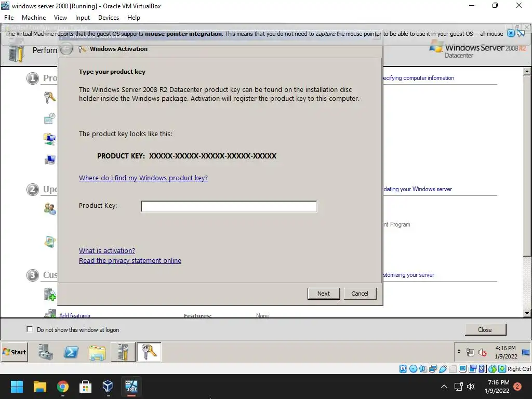Expand guest hidden tray icons chevron

click(459, 352)
